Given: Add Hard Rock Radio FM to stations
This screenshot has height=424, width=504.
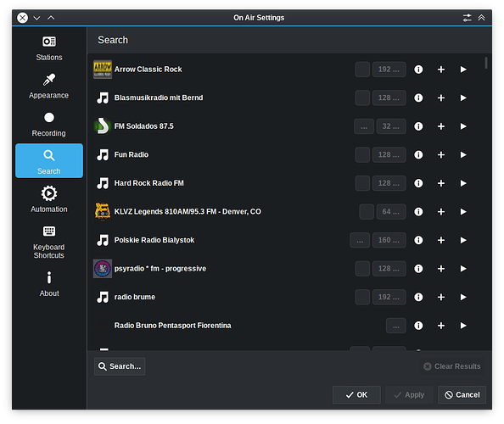Looking at the screenshot, I should pyautogui.click(x=441, y=183).
